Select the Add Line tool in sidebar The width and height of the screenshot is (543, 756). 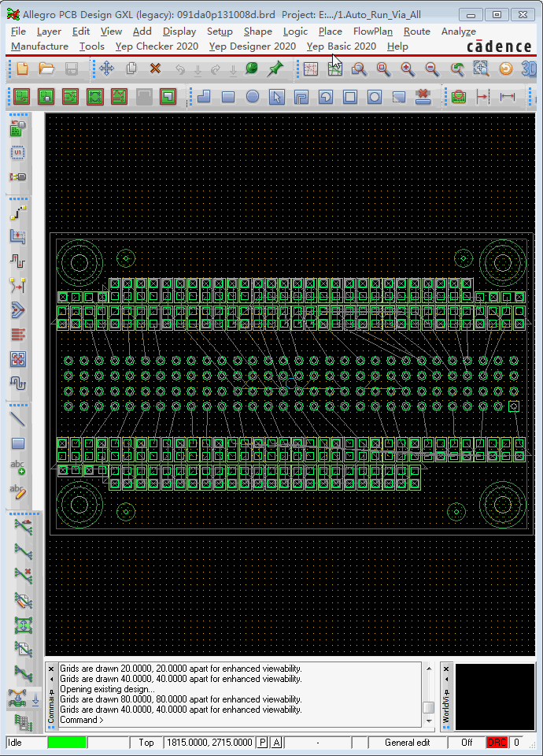[17, 419]
